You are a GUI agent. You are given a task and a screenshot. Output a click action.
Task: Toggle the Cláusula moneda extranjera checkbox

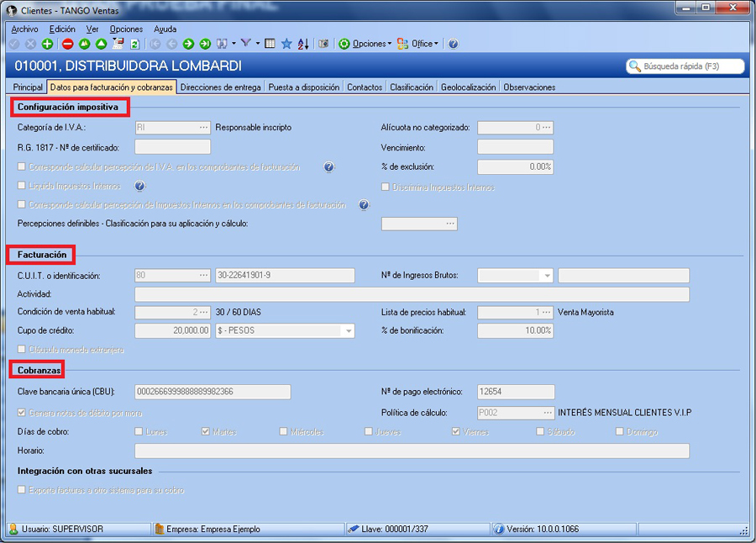click(21, 349)
